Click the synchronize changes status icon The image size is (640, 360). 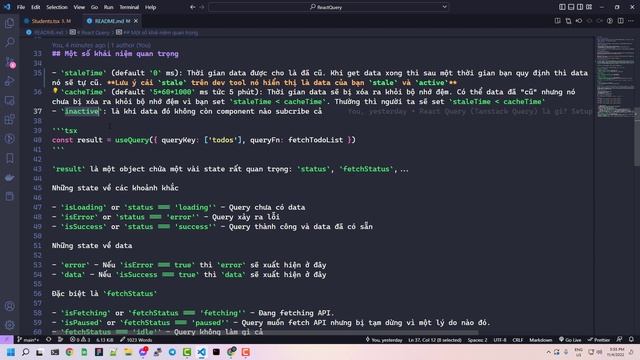click(x=49, y=340)
